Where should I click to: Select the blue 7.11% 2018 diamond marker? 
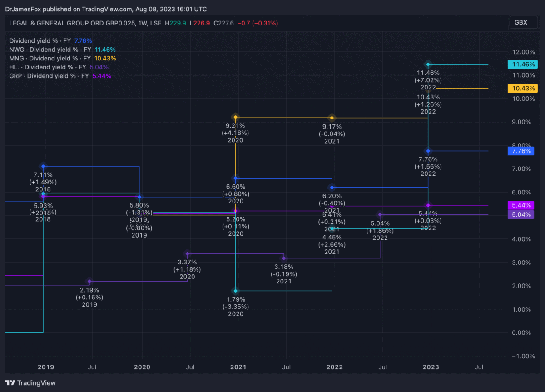coord(43,166)
